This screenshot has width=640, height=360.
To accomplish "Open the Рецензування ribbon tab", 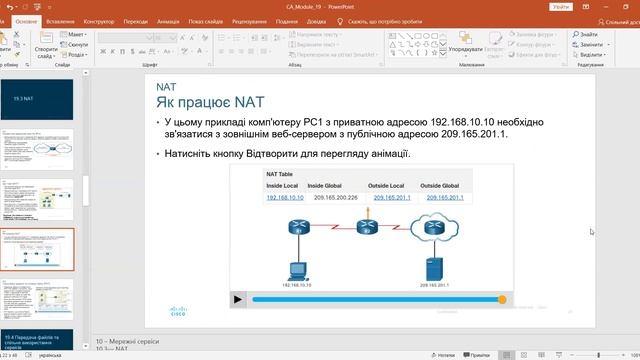I will pos(249,22).
